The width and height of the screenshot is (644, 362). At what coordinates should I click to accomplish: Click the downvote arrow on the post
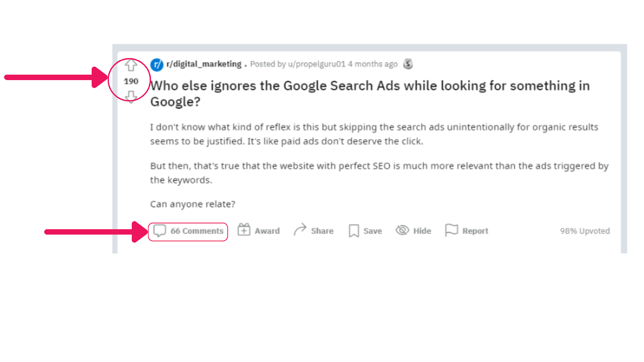tap(131, 97)
